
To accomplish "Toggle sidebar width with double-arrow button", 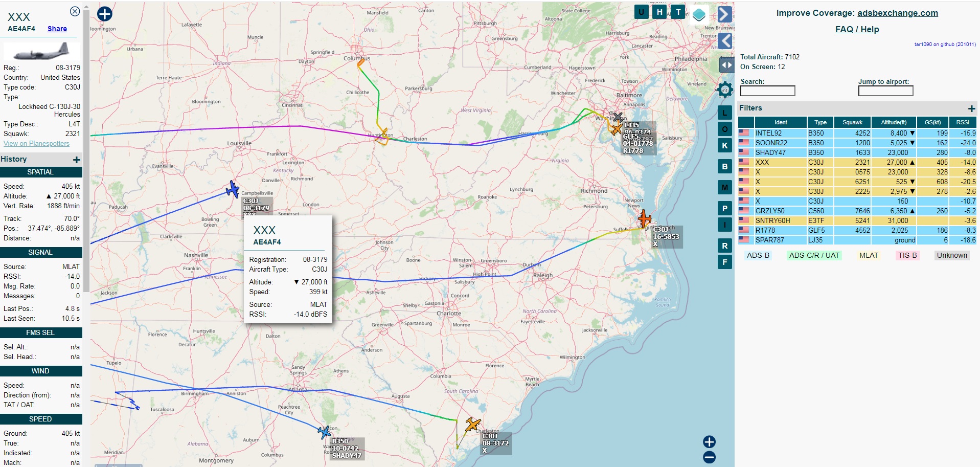I will [x=726, y=65].
